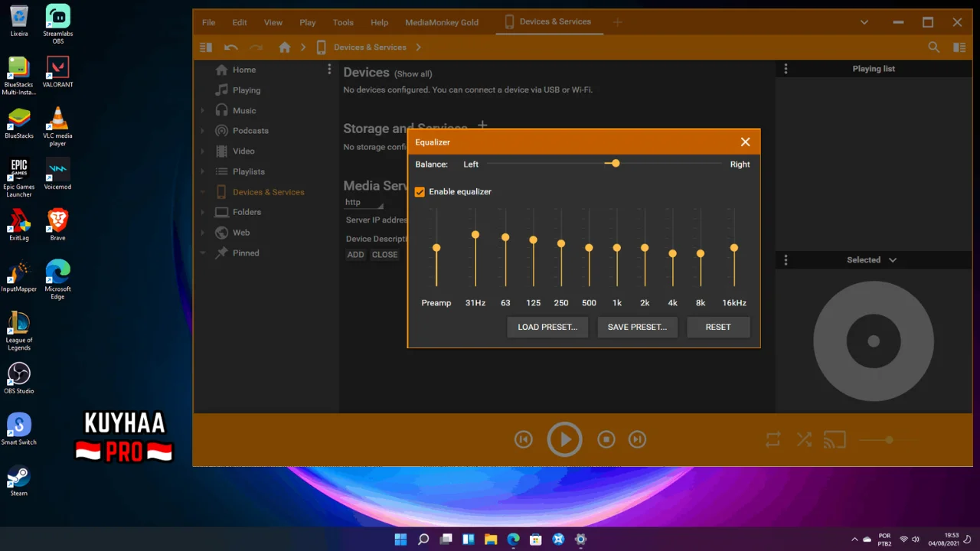Open File Explorer from the taskbar

(491, 540)
